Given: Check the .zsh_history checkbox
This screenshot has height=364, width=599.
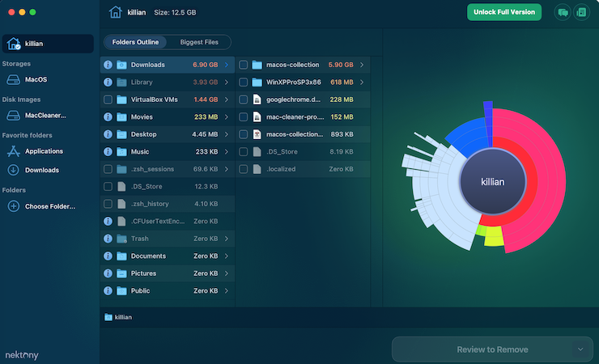Looking at the screenshot, I should (x=108, y=204).
